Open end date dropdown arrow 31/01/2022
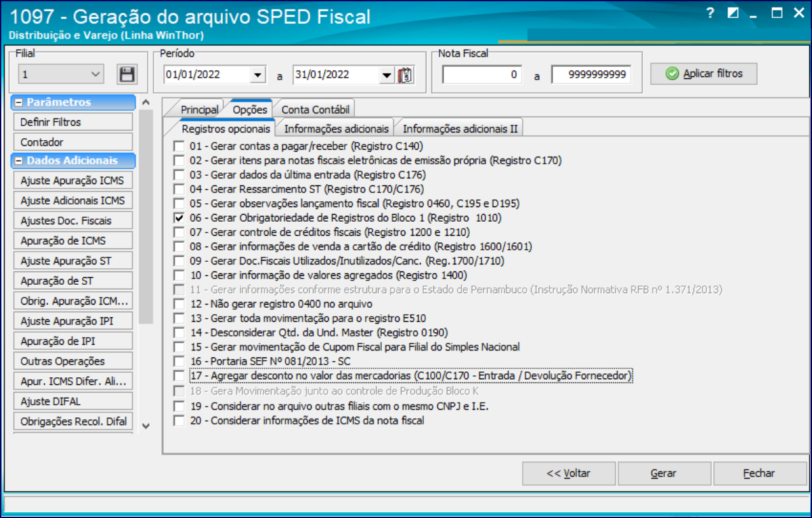 point(386,75)
